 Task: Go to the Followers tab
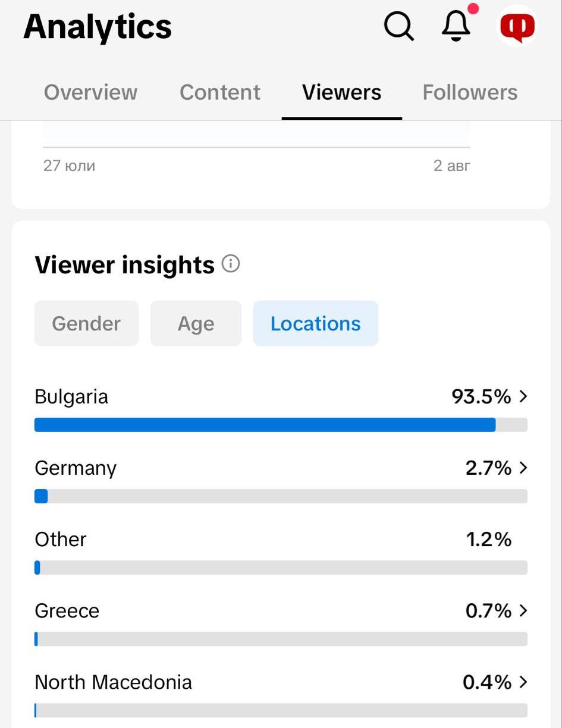tap(470, 92)
